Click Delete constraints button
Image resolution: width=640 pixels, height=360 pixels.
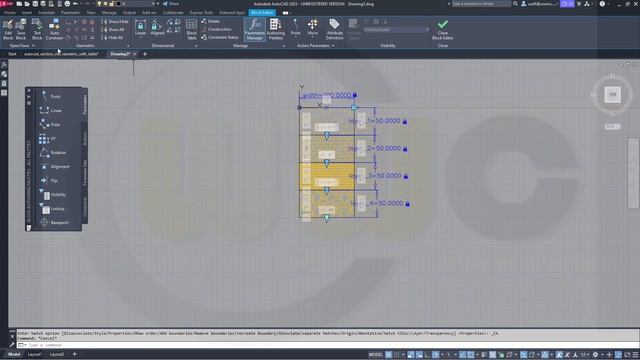click(211, 21)
